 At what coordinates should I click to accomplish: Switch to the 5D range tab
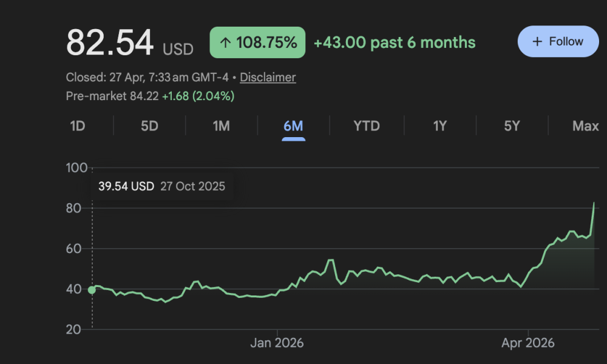point(149,126)
